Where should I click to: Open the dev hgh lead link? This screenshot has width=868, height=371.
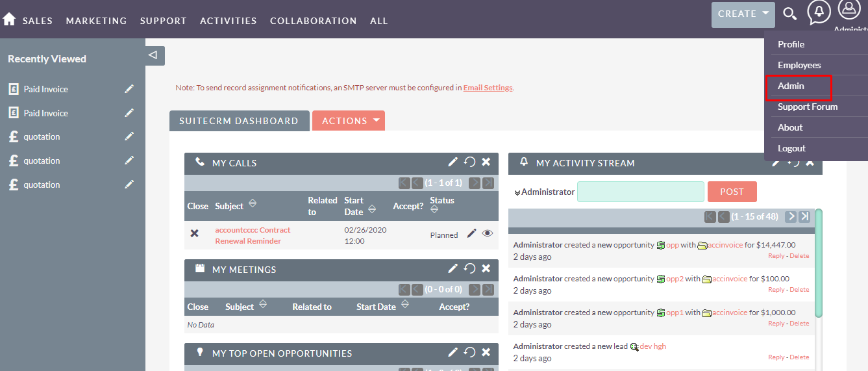click(x=652, y=346)
